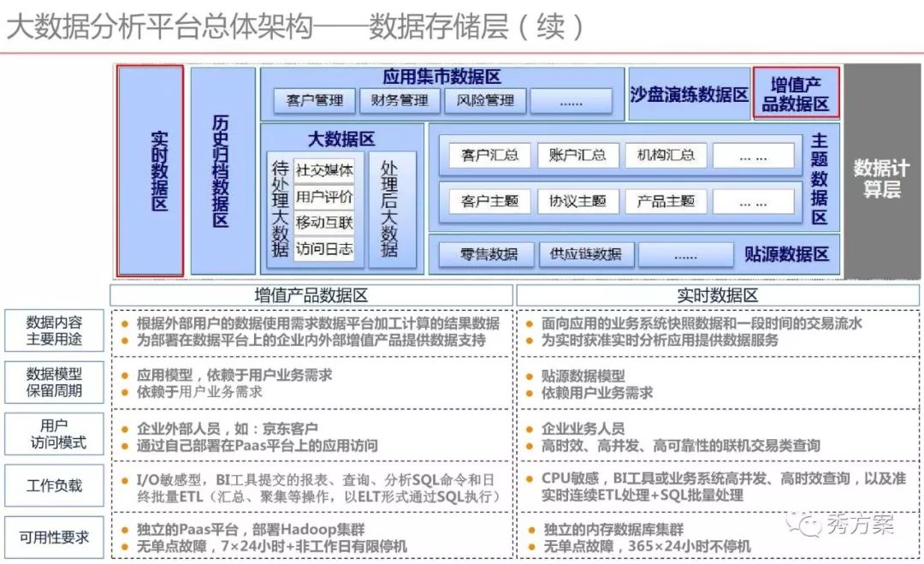924x564 pixels.
Task: Select the 产品主题 box
Action: pyautogui.click(x=666, y=202)
